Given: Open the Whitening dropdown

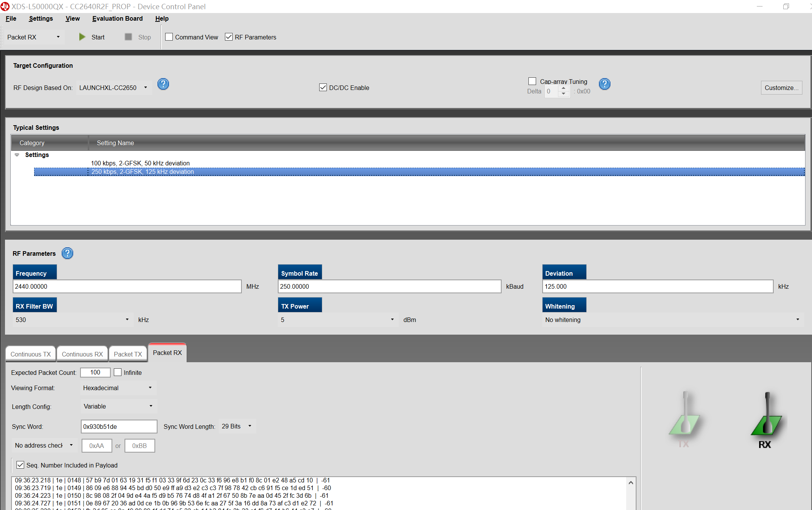Looking at the screenshot, I should [x=797, y=319].
